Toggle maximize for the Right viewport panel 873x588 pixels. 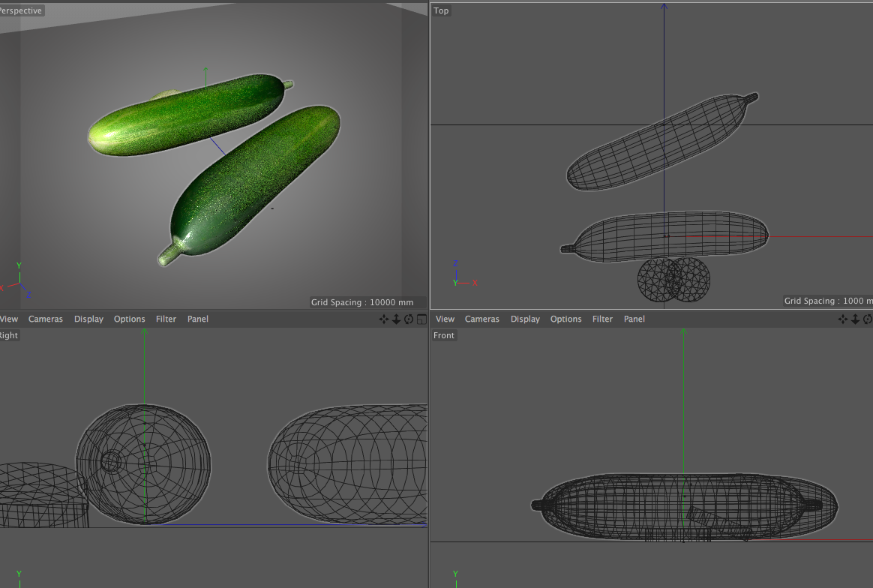pos(421,319)
